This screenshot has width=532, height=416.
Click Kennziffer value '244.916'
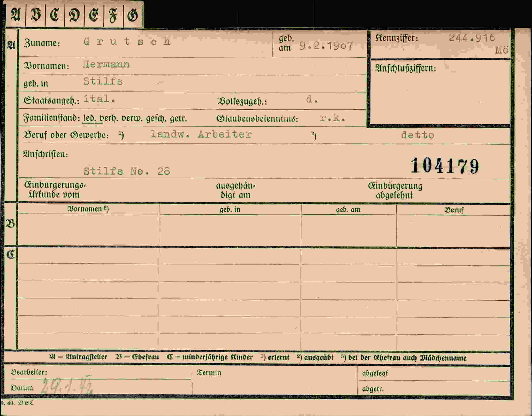point(472,38)
